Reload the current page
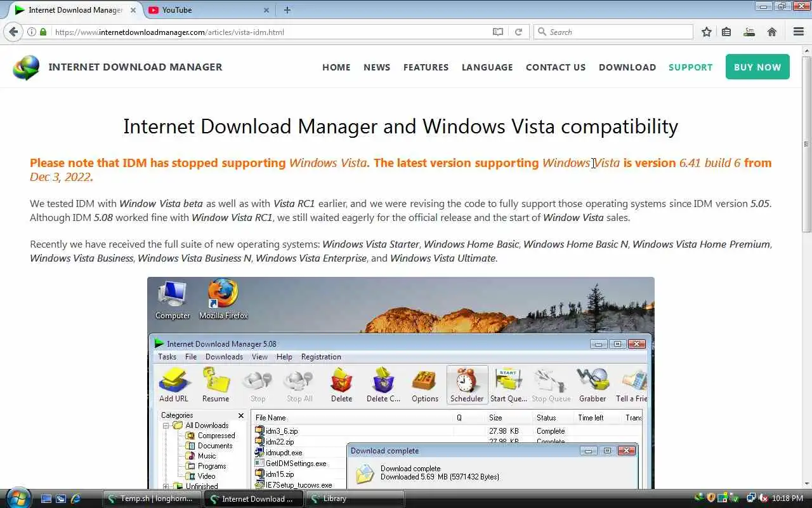812x508 pixels. [x=518, y=32]
